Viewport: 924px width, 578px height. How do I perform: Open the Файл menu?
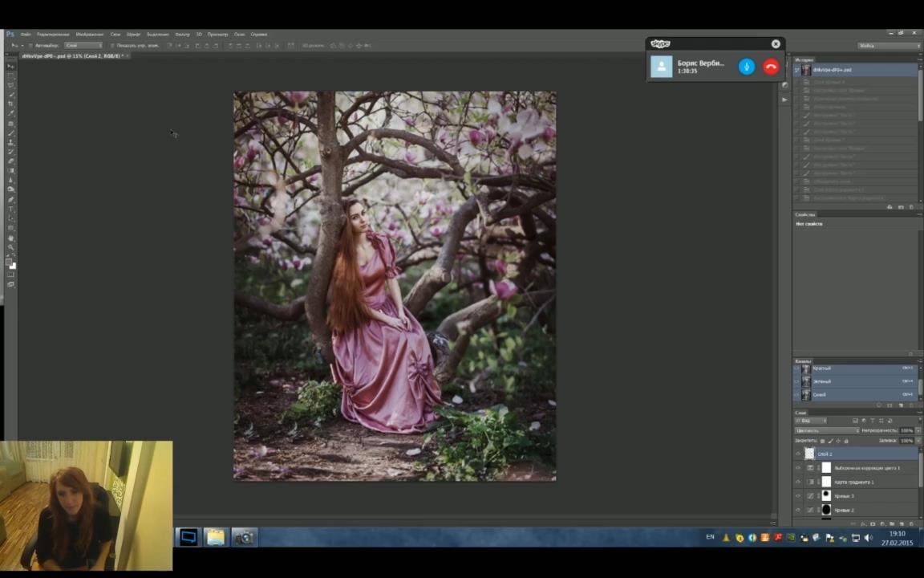pos(26,35)
